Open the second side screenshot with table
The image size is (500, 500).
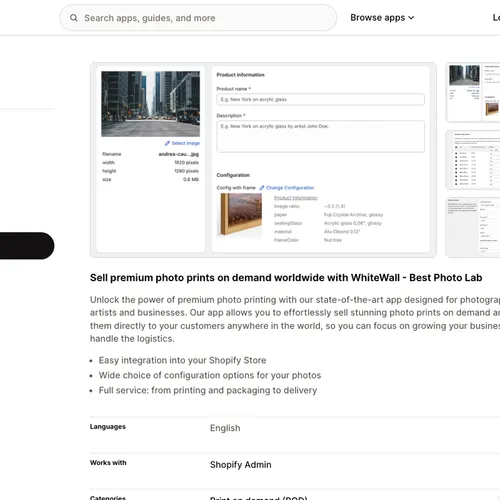click(473, 160)
